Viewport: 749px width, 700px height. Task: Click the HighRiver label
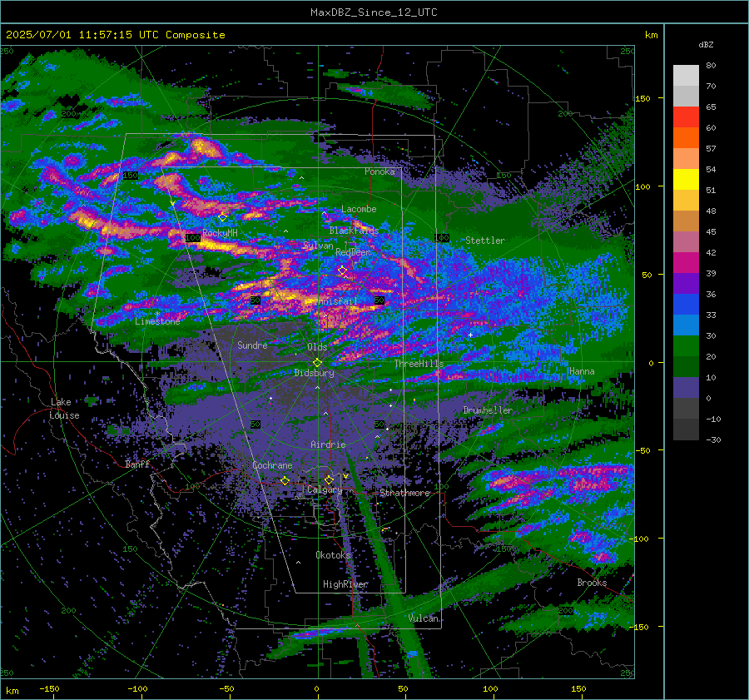click(345, 584)
